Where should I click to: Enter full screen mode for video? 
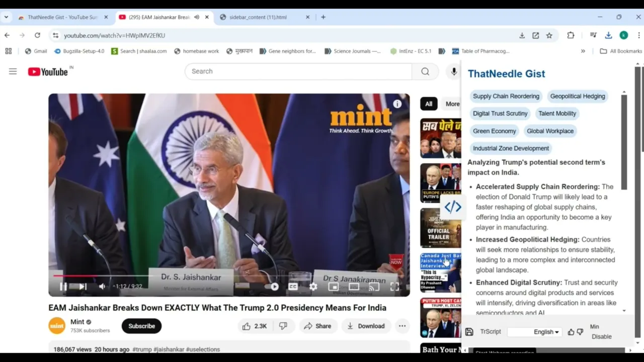pyautogui.click(x=394, y=287)
